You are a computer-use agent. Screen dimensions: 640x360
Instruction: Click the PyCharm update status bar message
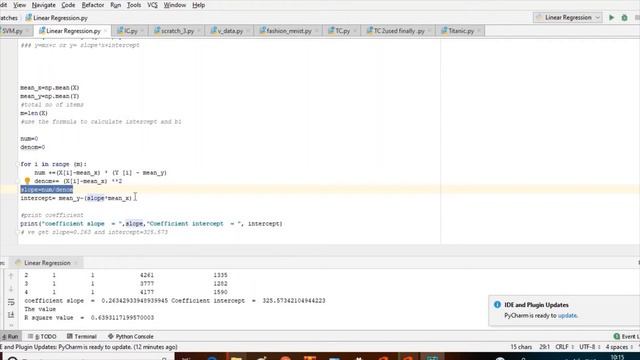89,347
